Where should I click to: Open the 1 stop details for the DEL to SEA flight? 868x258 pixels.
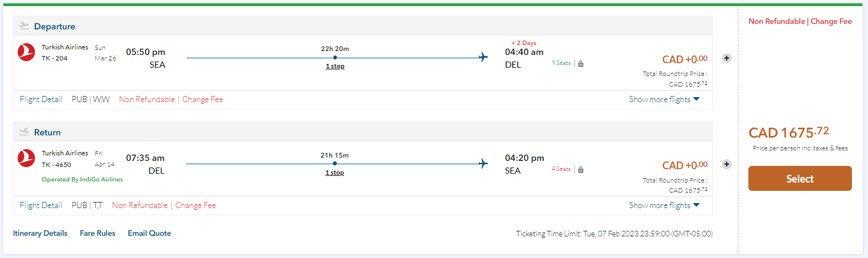[335, 173]
